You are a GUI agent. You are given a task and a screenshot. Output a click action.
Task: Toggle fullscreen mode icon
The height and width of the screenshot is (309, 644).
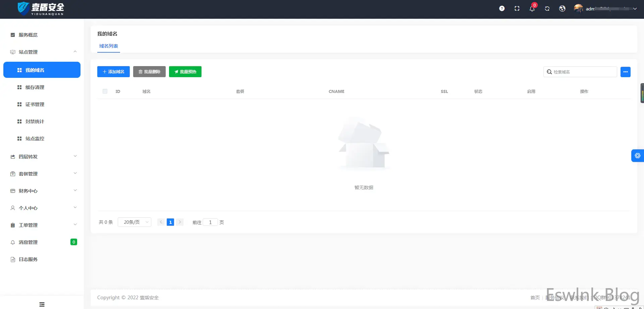point(517,9)
